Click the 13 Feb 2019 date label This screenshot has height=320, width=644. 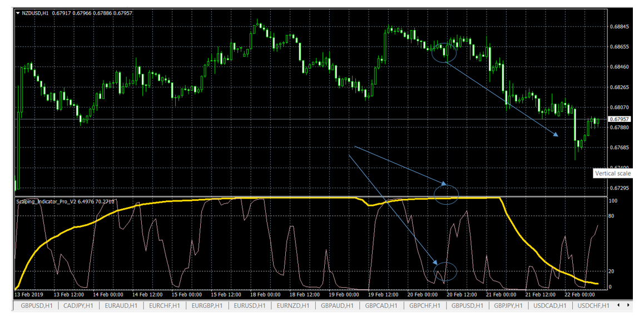pos(28,294)
